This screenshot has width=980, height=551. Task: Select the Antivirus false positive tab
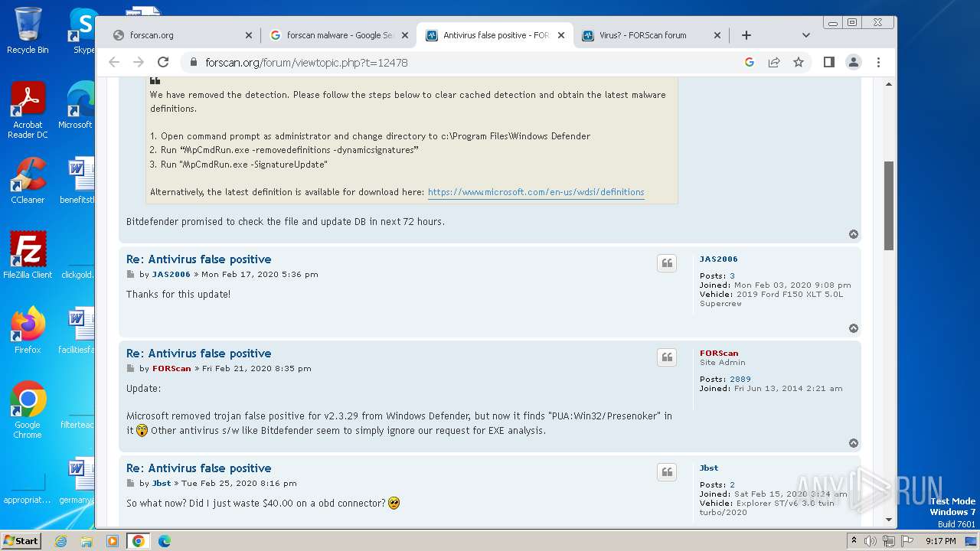pos(495,35)
